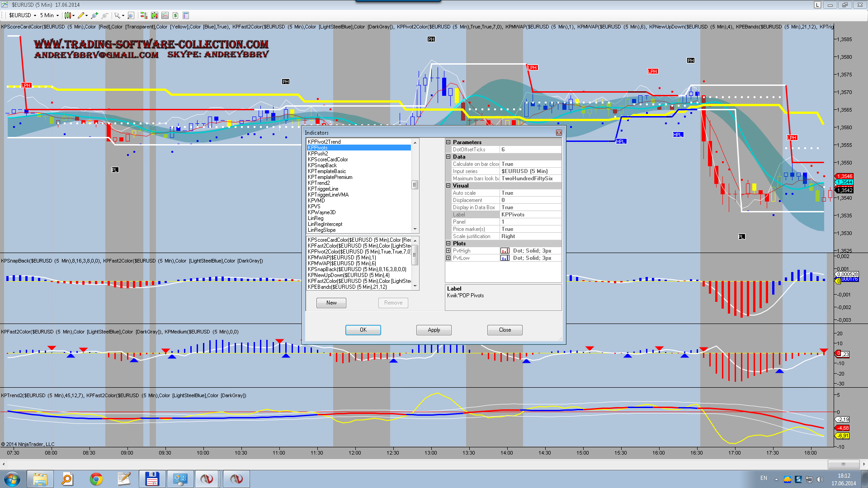Open the $EURUSD instrument dropdown
This screenshot has height=488, width=868.
(x=23, y=15)
